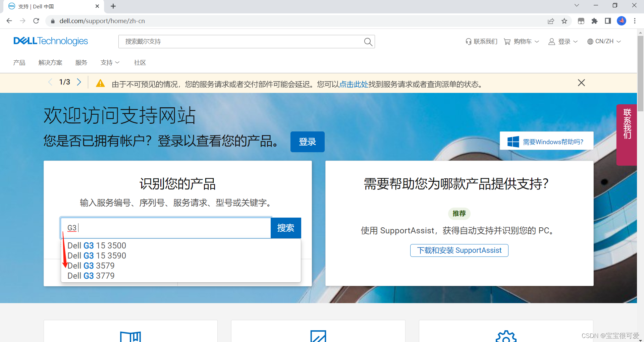The width and height of the screenshot is (644, 342).
Task: Click the blue 搜索 button
Action: pos(286,228)
